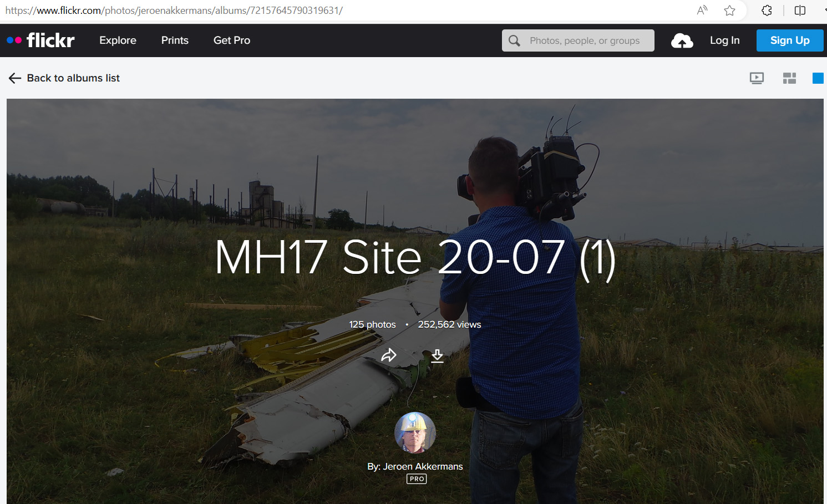Open browser extensions puzzle icon
This screenshot has width=827, height=504.
[x=767, y=10]
